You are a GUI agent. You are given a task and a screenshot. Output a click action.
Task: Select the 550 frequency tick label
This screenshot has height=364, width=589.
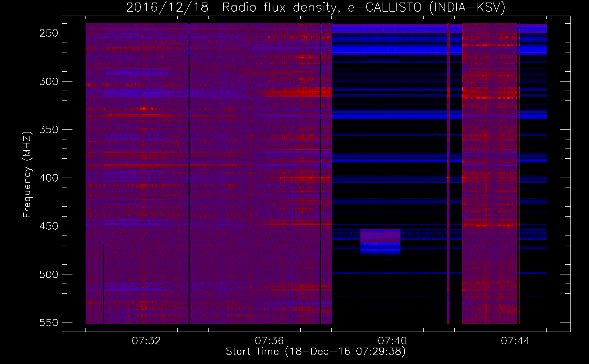pyautogui.click(x=49, y=323)
